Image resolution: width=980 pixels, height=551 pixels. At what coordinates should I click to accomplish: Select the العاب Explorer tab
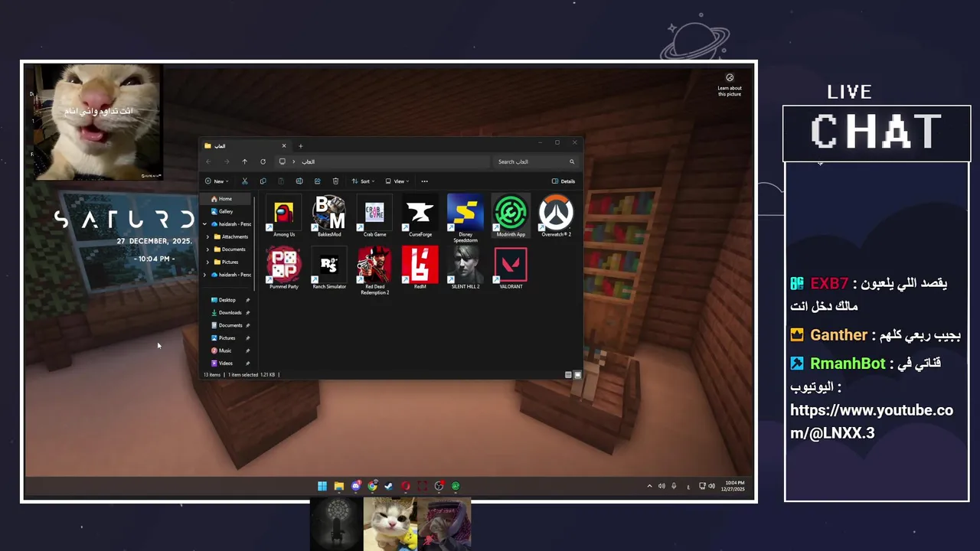coord(245,145)
